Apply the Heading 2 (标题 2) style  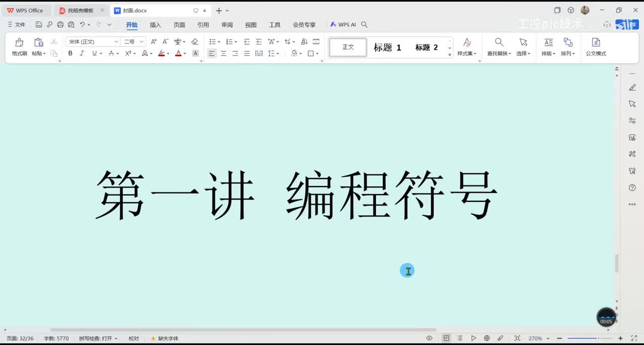tap(427, 47)
